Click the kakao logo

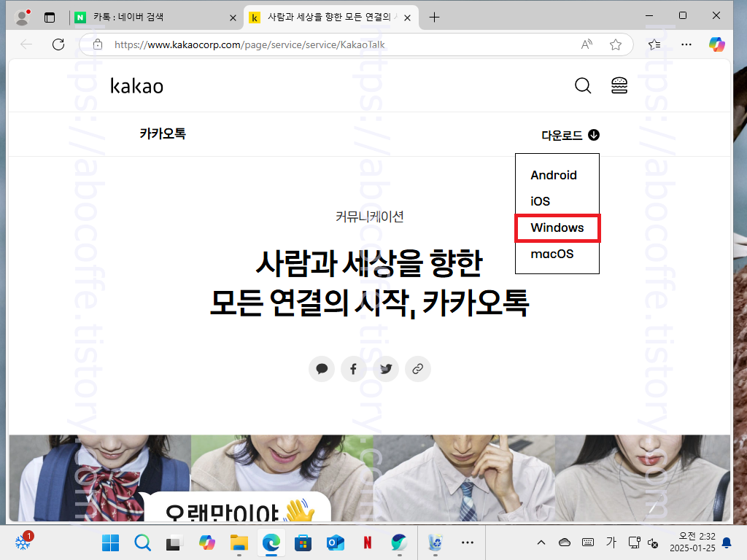pos(136,86)
